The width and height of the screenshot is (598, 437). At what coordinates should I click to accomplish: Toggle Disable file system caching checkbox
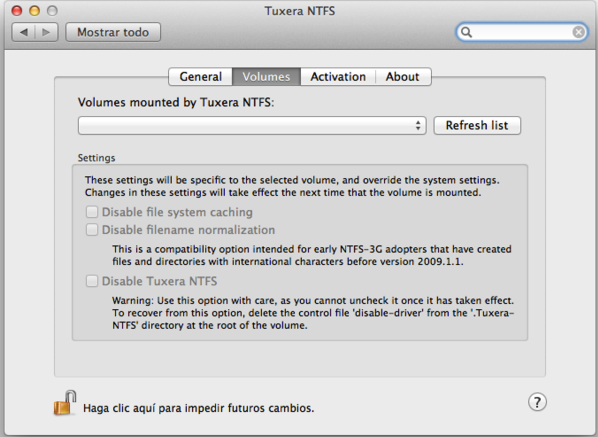(92, 212)
